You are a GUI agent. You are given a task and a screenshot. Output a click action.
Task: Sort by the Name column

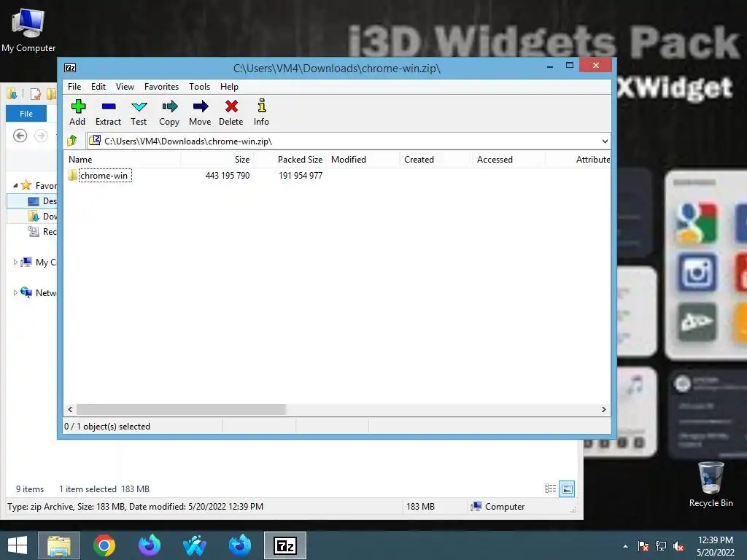[122, 160]
